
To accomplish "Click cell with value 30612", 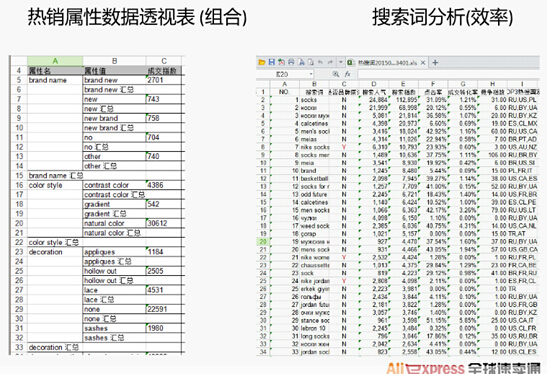I will [x=164, y=223].
